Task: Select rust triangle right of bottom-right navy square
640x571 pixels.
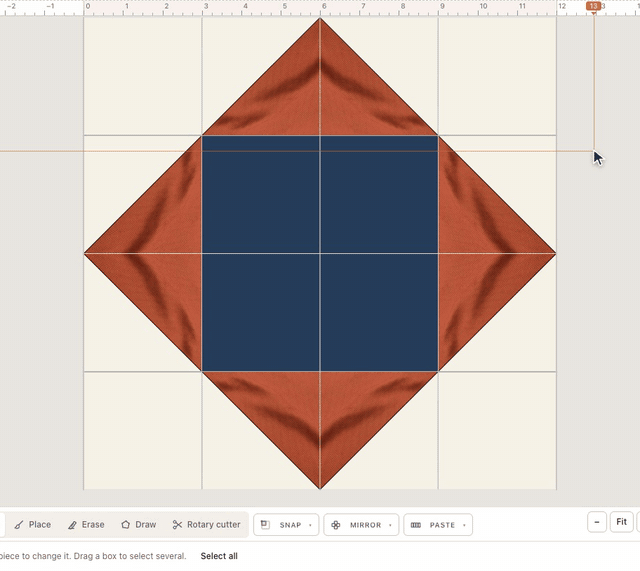Action: [x=477, y=292]
